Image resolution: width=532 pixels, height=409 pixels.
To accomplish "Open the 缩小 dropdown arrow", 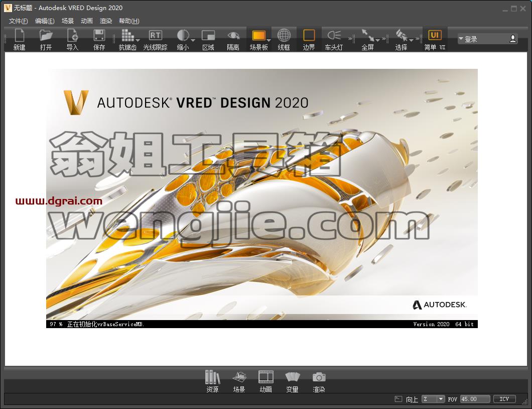I will pos(193,41).
